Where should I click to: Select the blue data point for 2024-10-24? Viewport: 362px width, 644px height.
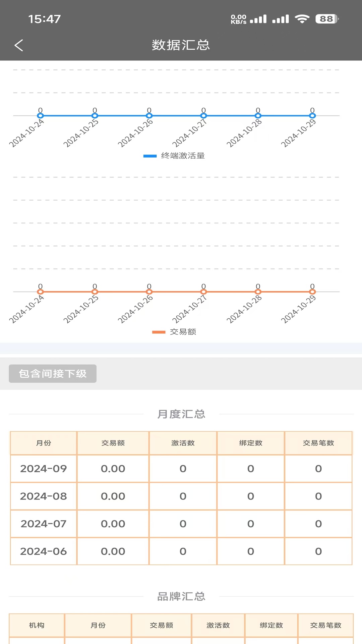click(40, 116)
